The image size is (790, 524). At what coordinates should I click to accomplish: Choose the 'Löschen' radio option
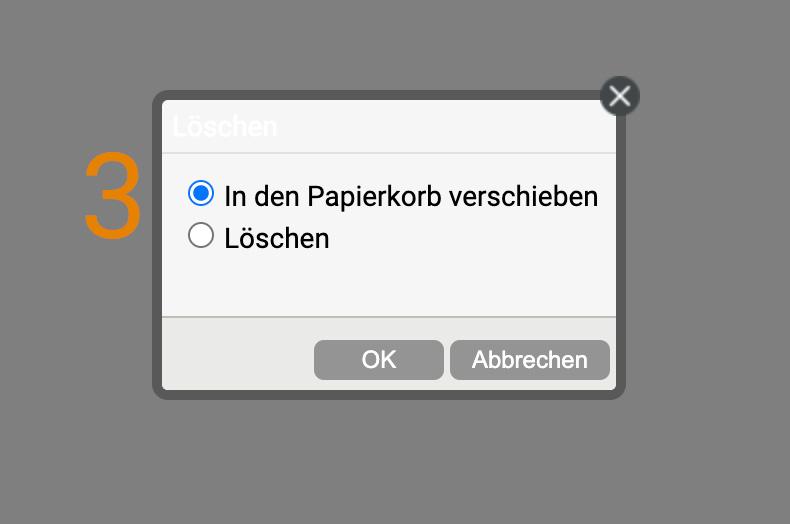[x=201, y=235]
